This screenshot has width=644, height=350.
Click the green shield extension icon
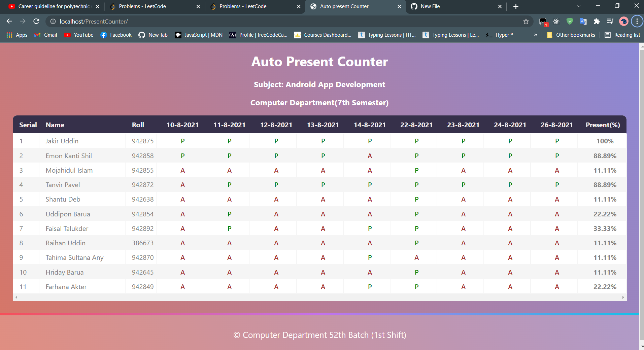pos(570,22)
